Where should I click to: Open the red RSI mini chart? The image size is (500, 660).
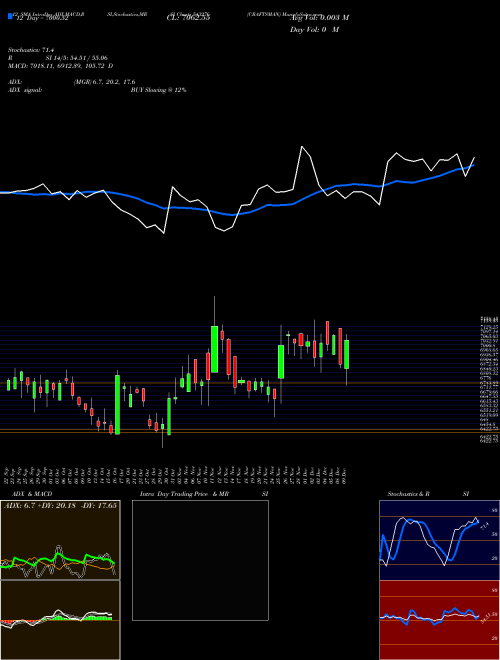coord(439,620)
